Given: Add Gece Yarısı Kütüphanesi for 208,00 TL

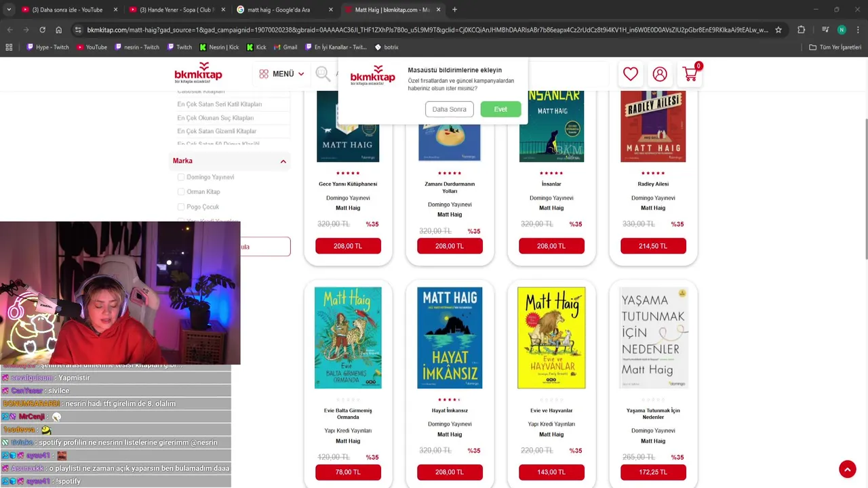Looking at the screenshot, I should coord(348,246).
